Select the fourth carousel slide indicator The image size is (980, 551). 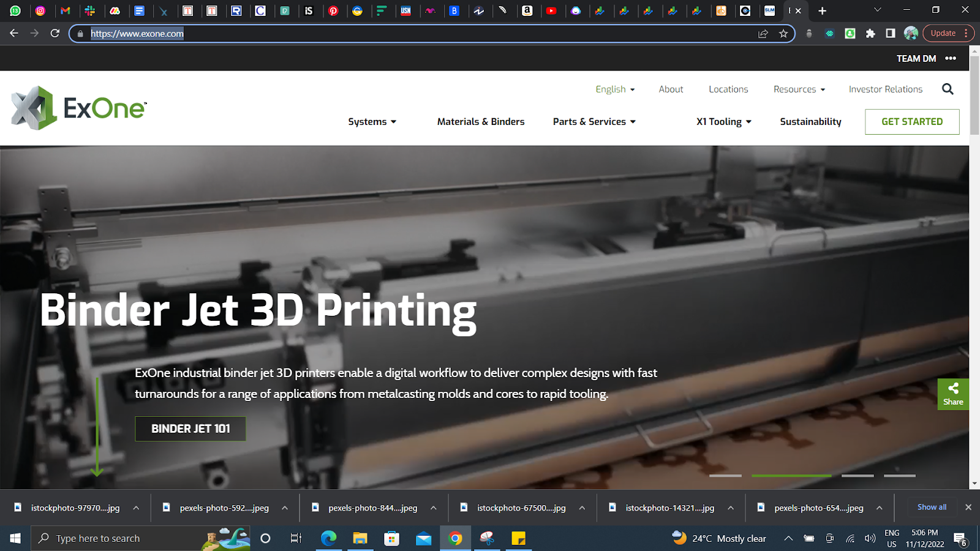pyautogui.click(x=899, y=476)
